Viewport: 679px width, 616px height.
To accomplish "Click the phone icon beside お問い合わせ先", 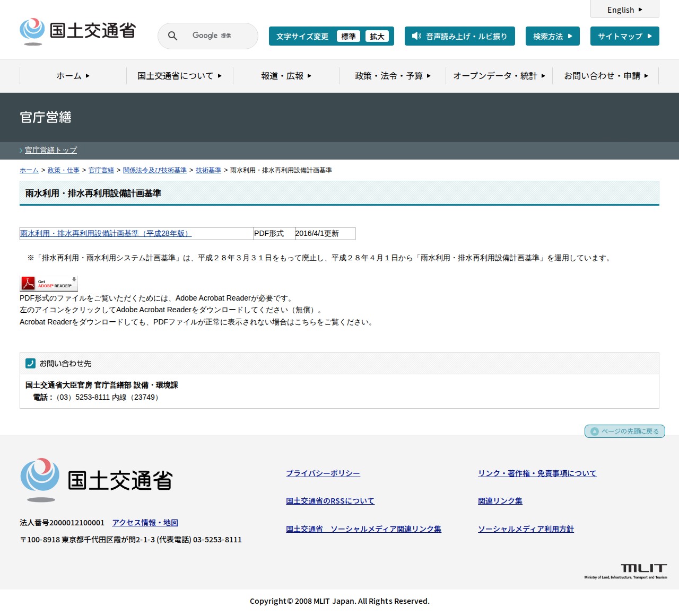I will pos(30,364).
